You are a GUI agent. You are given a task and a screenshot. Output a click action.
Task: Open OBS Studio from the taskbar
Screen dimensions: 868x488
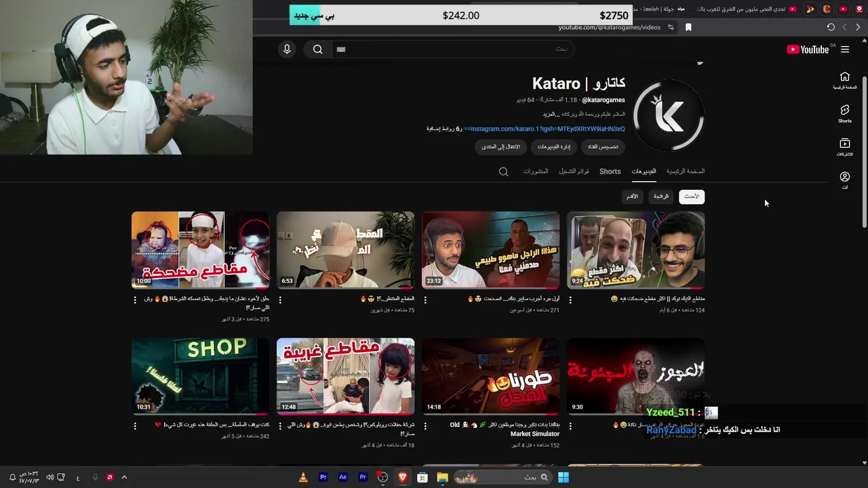(x=382, y=477)
